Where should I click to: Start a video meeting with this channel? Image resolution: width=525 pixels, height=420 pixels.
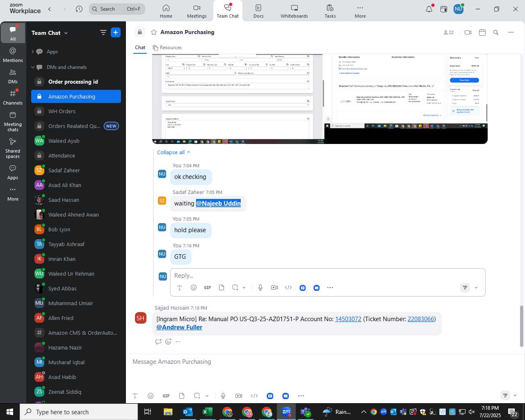[468, 32]
